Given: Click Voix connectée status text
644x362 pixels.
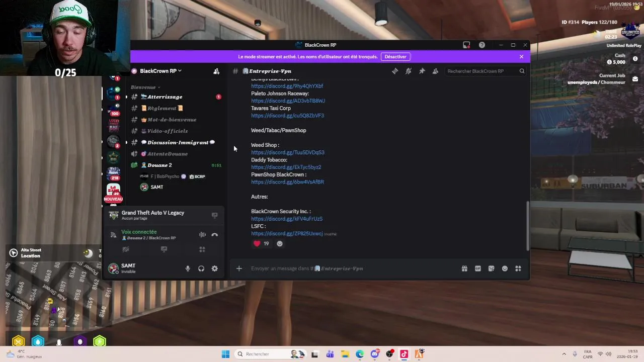Looking at the screenshot, I should pos(139,232).
